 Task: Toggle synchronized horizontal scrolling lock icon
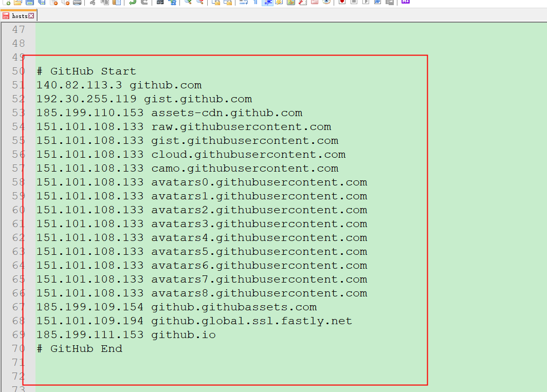[228, 2]
